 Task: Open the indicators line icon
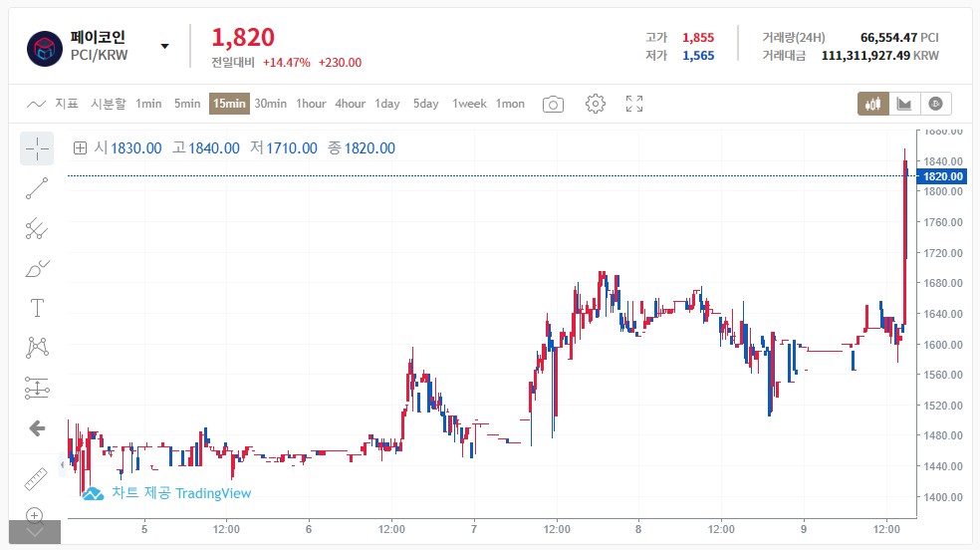[x=36, y=104]
